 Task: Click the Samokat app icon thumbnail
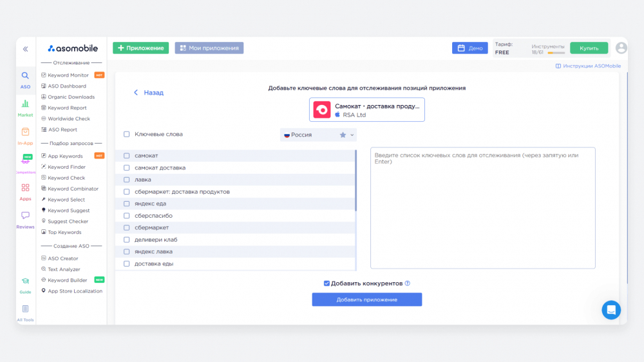(x=322, y=110)
